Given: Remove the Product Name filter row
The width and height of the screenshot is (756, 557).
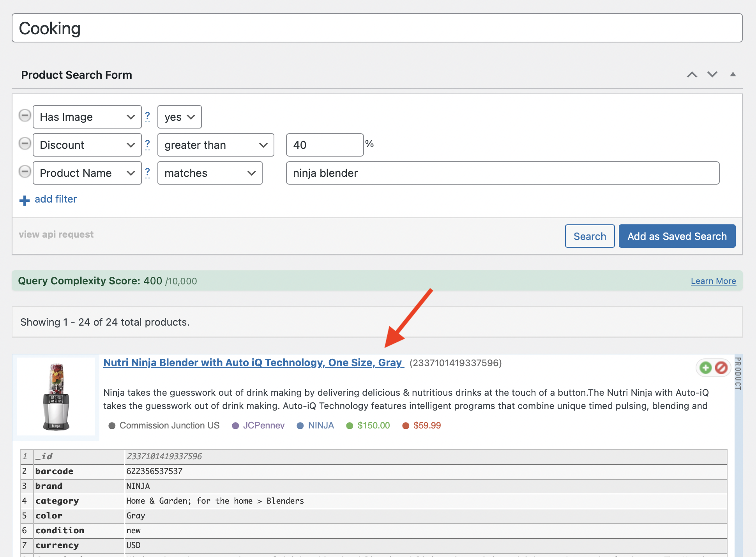Looking at the screenshot, I should [25, 171].
